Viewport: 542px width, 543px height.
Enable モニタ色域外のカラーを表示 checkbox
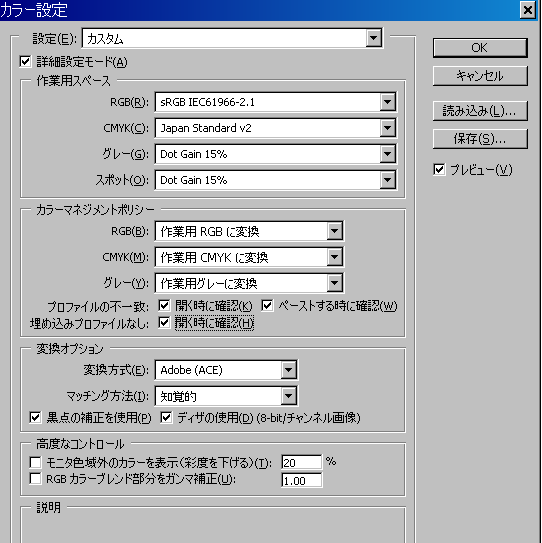click(x=35, y=462)
